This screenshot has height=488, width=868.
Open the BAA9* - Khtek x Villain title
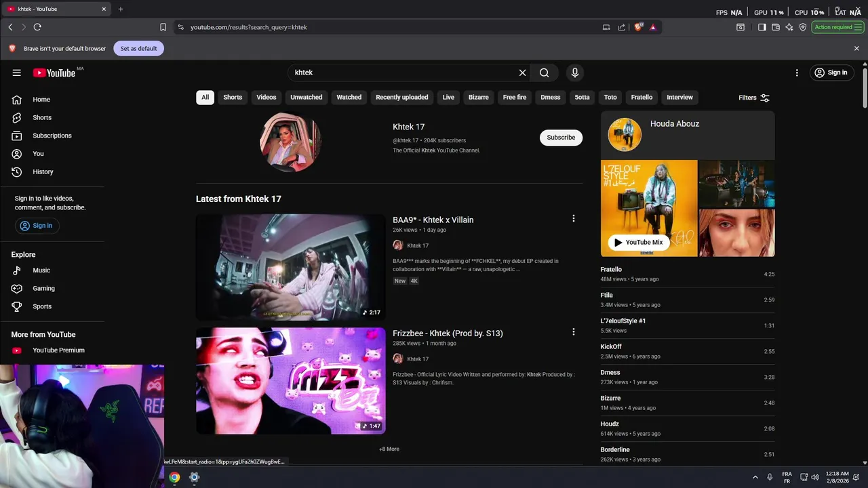(433, 220)
